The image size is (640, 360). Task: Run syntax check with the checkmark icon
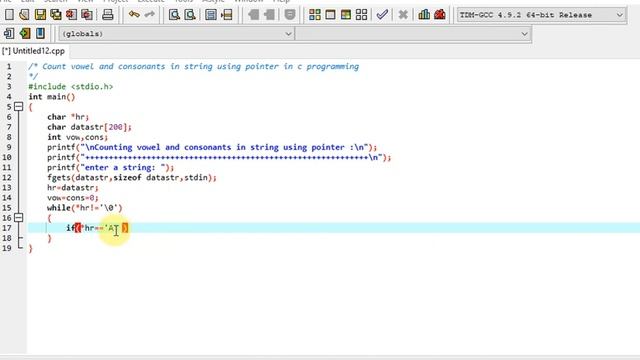(x=382, y=15)
